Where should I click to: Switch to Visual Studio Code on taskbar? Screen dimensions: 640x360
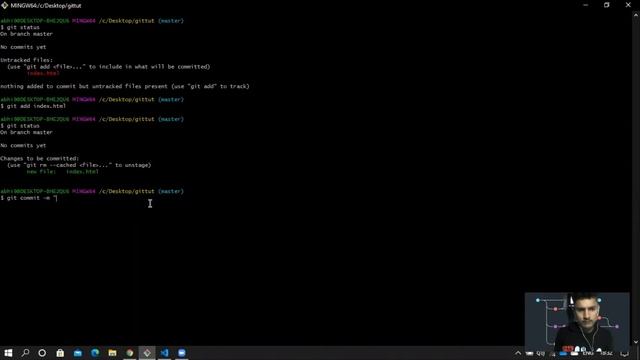pos(164,353)
